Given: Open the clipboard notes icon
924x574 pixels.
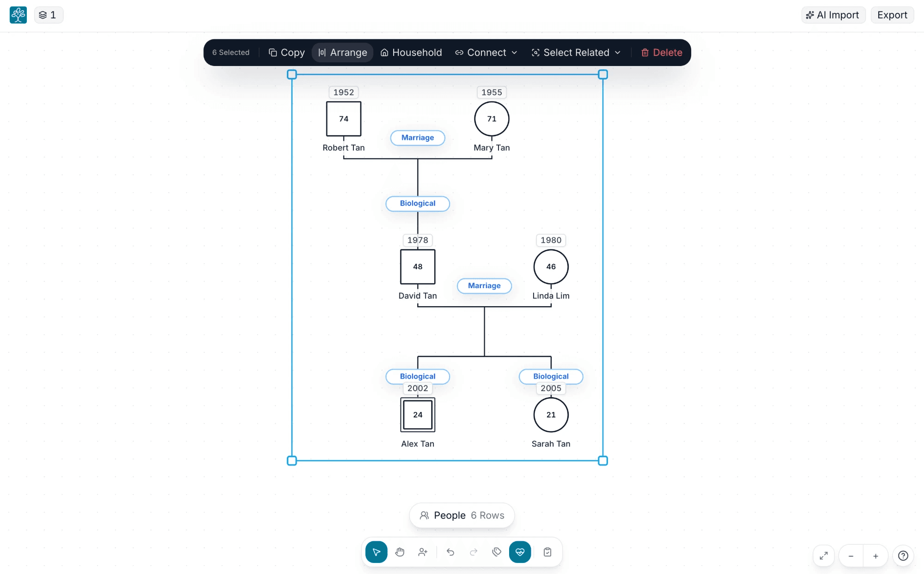Looking at the screenshot, I should coord(547,552).
